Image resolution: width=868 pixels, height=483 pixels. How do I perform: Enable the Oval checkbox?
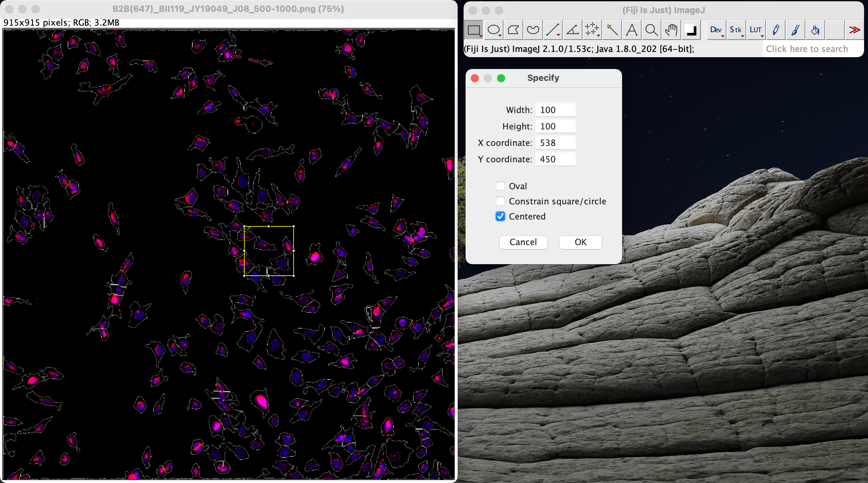click(x=500, y=186)
